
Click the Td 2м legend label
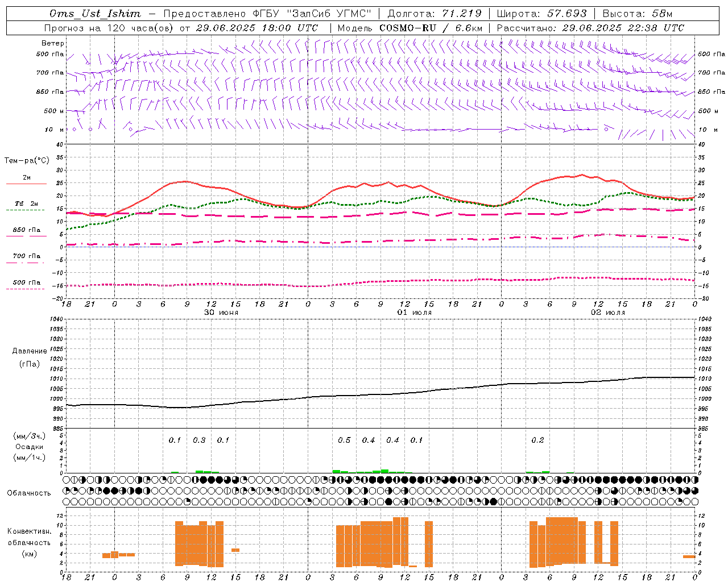tap(27, 203)
